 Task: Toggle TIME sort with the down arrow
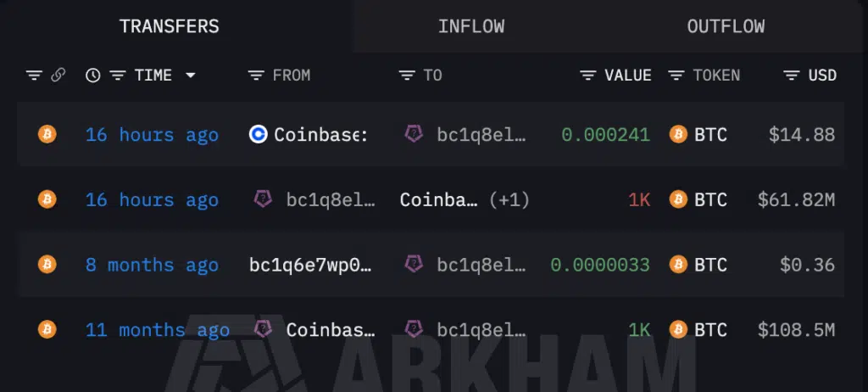pos(191,76)
